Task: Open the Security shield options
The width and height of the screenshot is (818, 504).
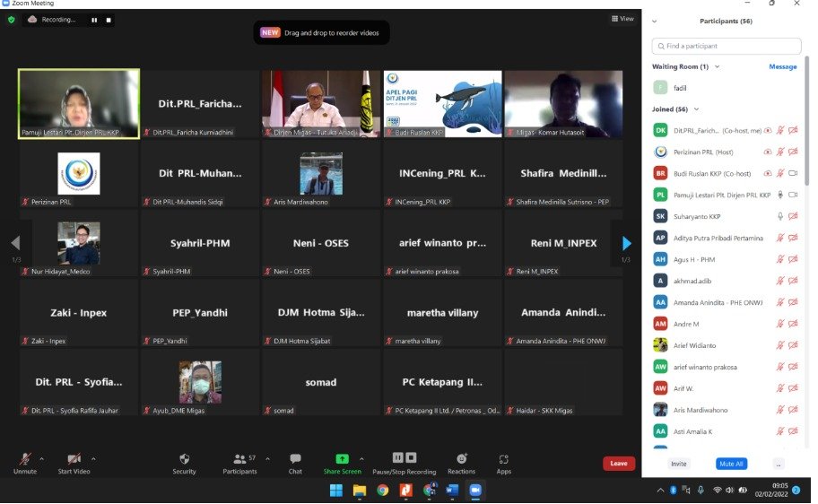Action: [x=184, y=459]
